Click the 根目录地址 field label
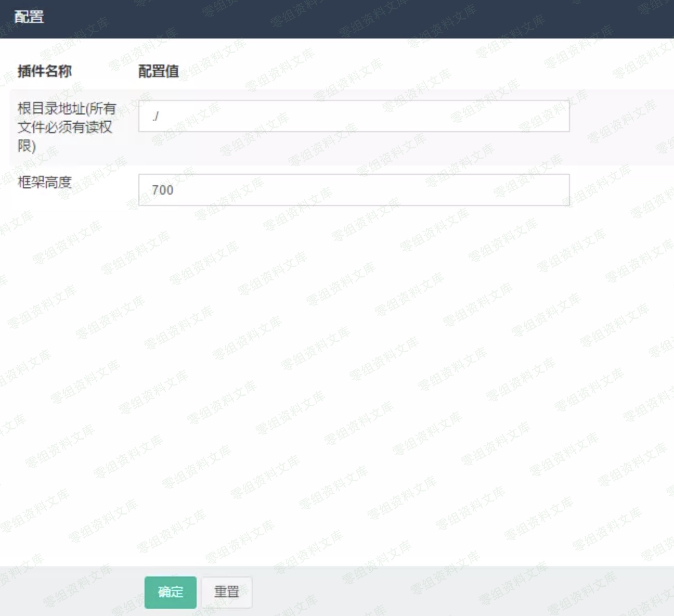The height and width of the screenshot is (616, 674). click(x=51, y=109)
